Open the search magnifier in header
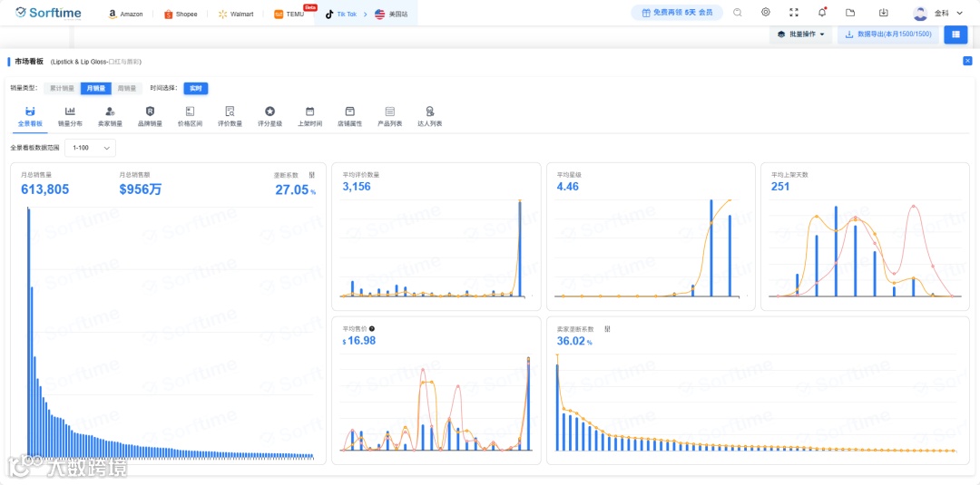The image size is (980, 485). click(x=738, y=13)
